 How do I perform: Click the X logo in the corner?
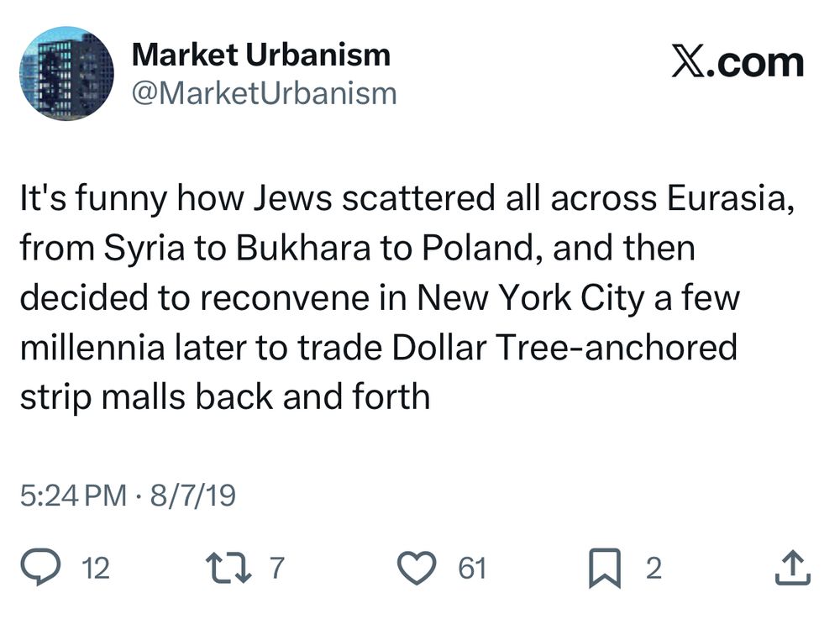coord(688,63)
